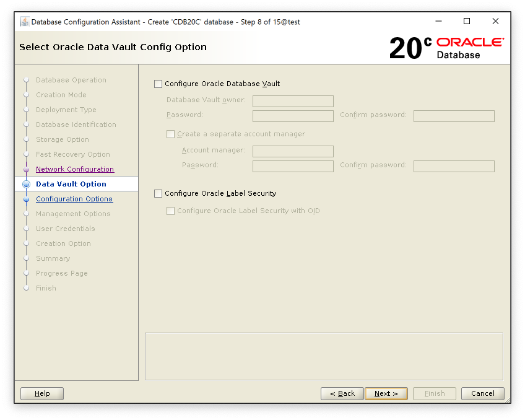
Task: Click the Database Vault owner Password field
Action: click(x=293, y=116)
